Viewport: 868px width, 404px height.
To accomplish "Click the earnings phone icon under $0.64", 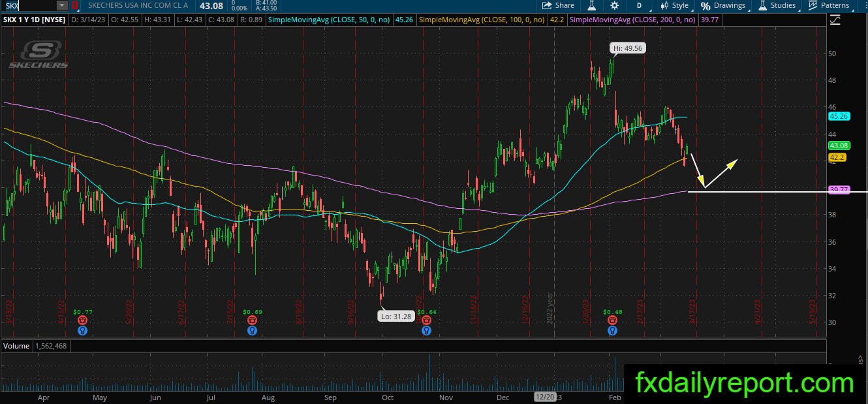I will [426, 320].
